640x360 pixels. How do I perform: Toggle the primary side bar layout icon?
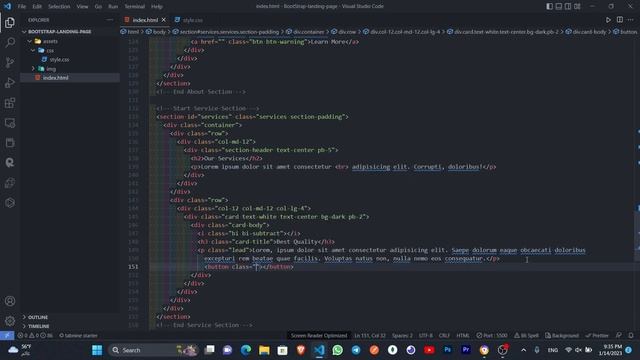(549, 6)
